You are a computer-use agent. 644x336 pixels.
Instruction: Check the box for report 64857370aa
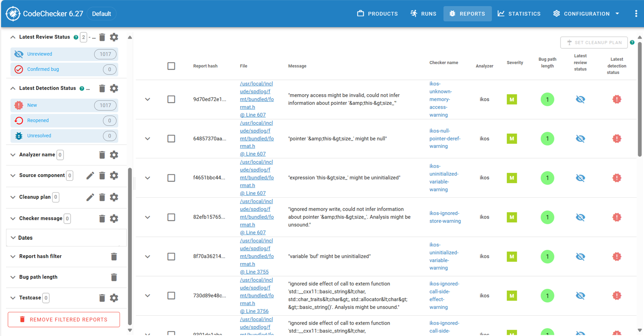click(171, 139)
